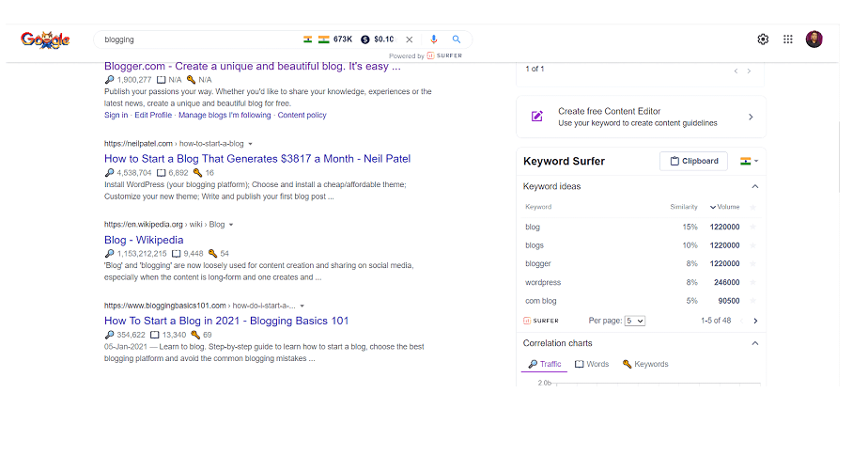The height and width of the screenshot is (456, 868).
Task: Click the blue search magnifier icon
Action: (457, 39)
